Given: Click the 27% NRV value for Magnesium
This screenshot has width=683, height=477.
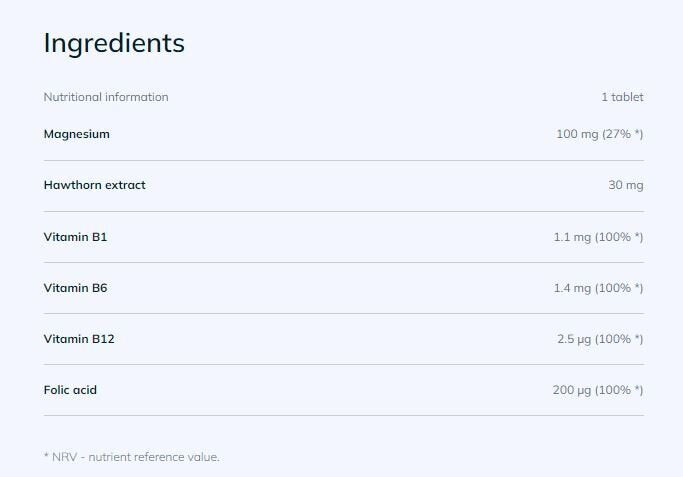Looking at the screenshot, I should click(622, 134).
